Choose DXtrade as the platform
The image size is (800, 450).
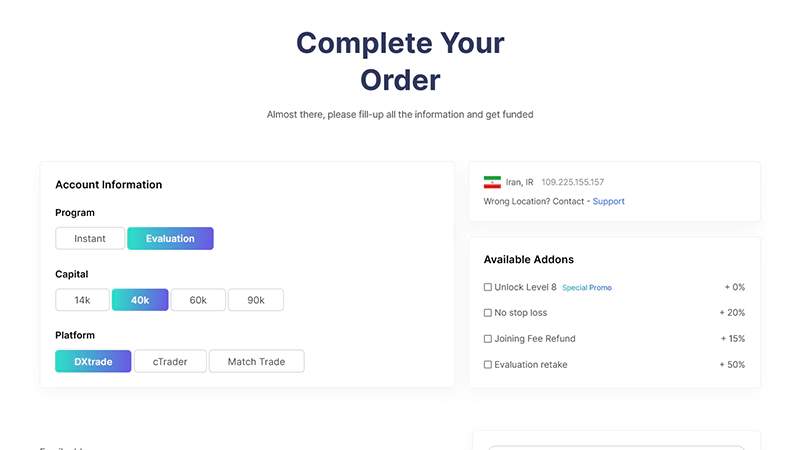tap(93, 361)
